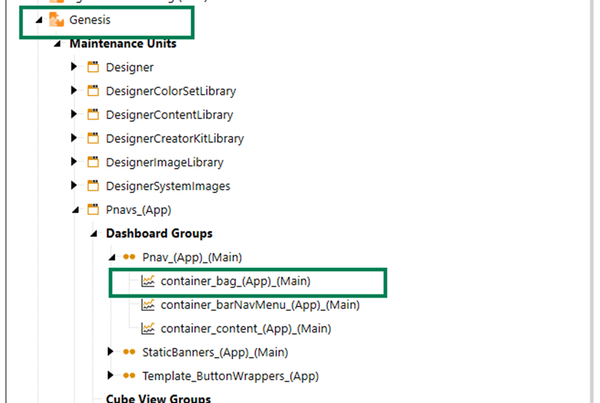Click the container_bag_(App)_(Main) dashboard icon
The image size is (600, 403).
[x=147, y=281]
